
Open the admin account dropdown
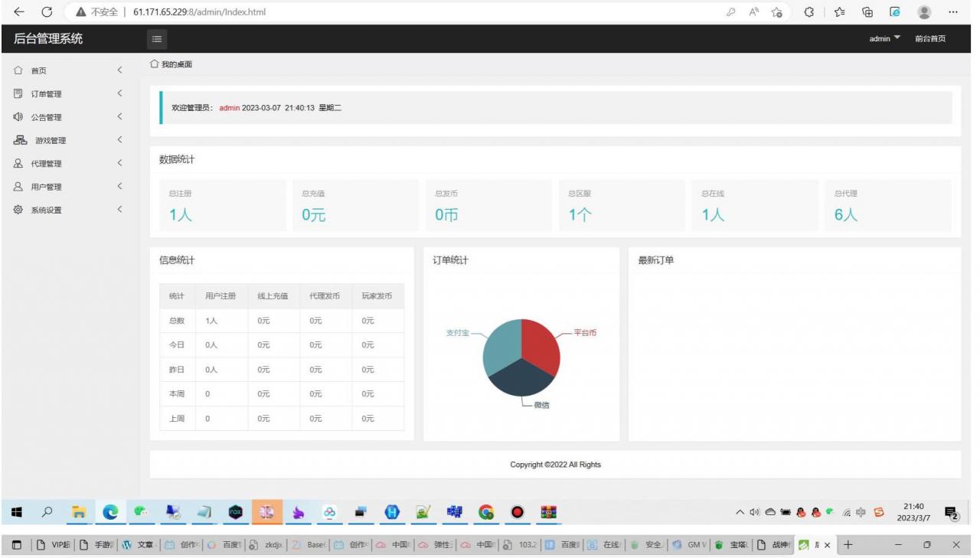[885, 39]
